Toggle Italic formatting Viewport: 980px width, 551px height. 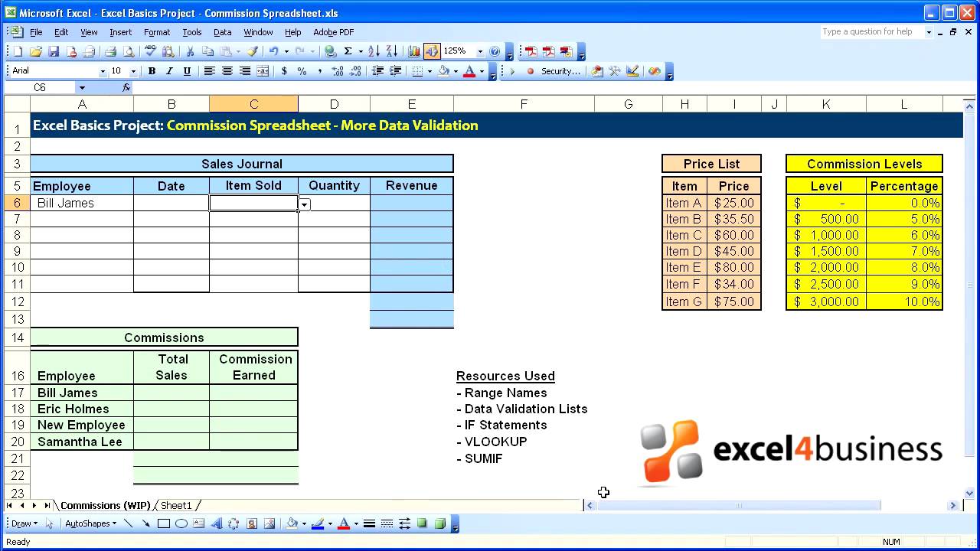coord(169,71)
